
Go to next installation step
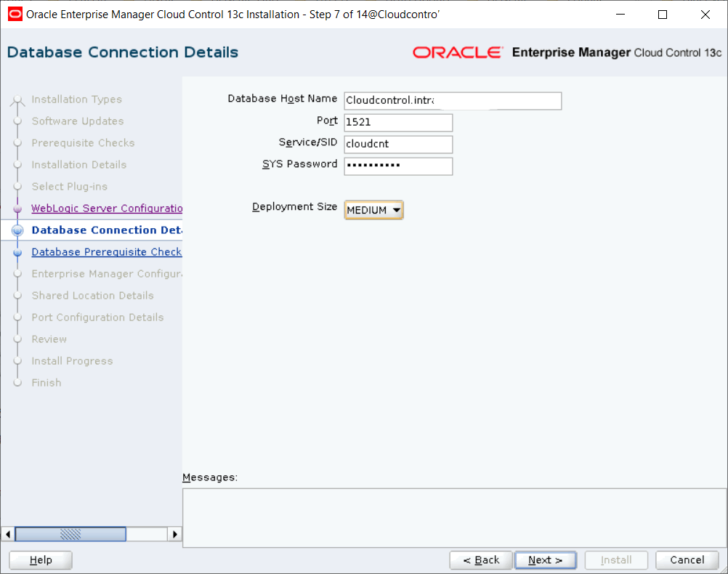click(x=546, y=560)
